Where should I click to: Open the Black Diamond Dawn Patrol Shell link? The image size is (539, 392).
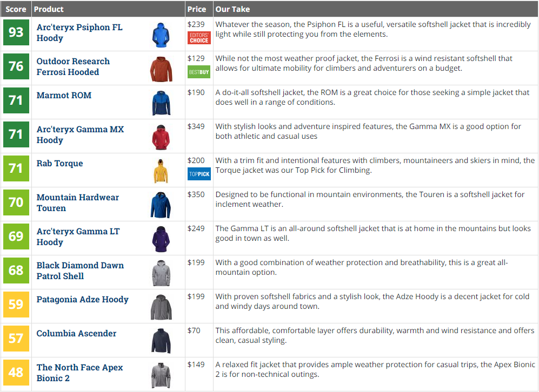80,271
